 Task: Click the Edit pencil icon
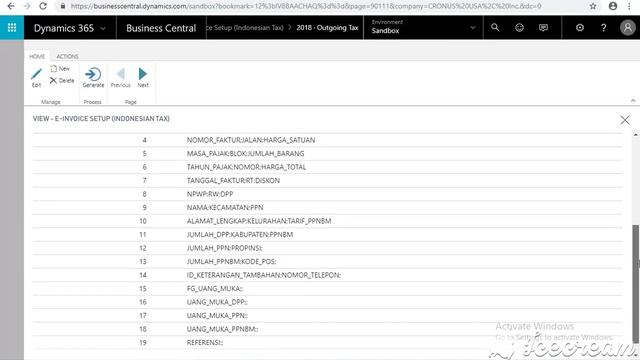pyautogui.click(x=36, y=74)
